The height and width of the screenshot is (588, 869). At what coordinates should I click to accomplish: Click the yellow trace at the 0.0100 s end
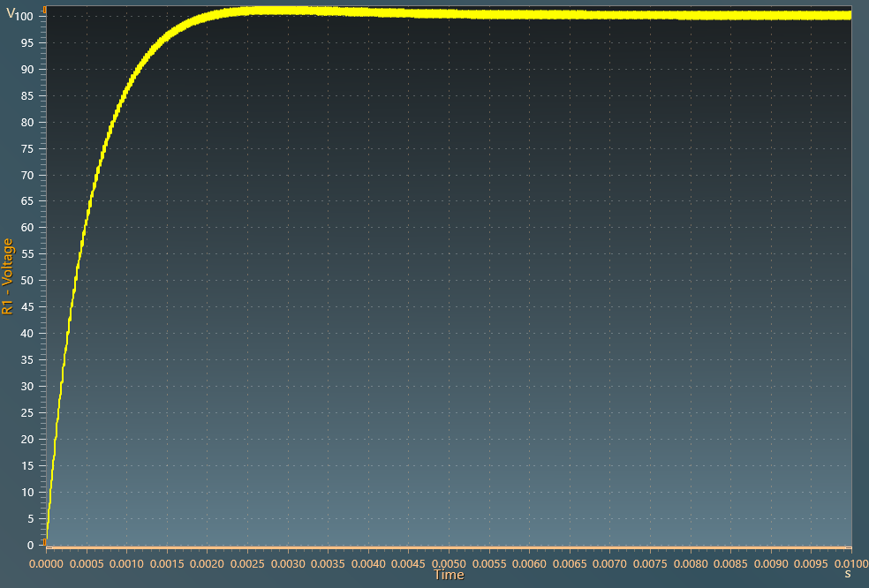849,15
